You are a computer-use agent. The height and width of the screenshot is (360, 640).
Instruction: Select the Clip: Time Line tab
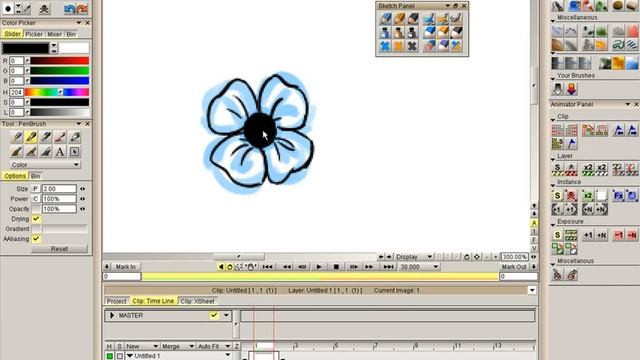coord(153,301)
